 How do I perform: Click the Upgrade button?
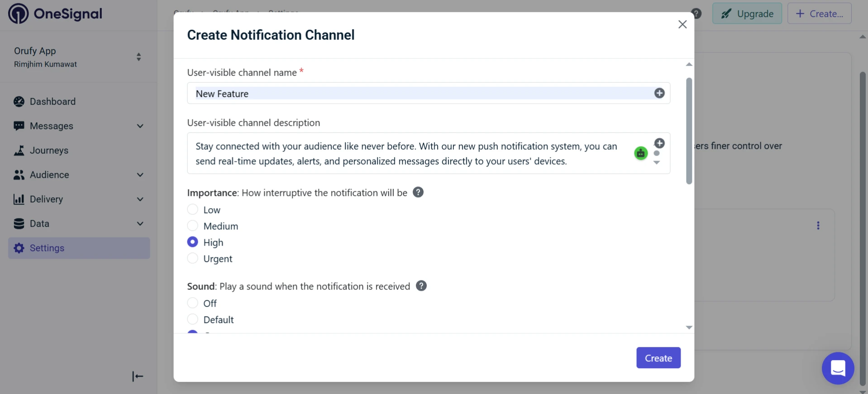tap(747, 14)
